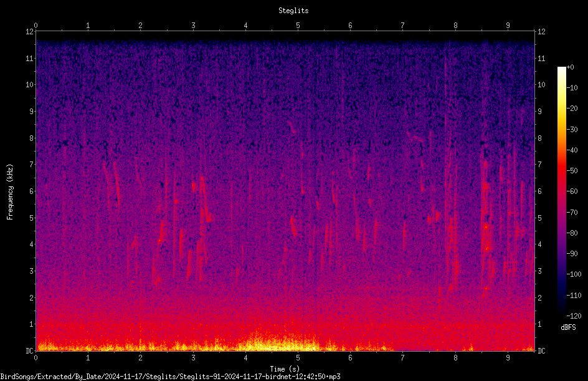The height and width of the screenshot is (381, 588).
Task: Click the 6 kHz label on right axis
Action: pyautogui.click(x=539, y=191)
